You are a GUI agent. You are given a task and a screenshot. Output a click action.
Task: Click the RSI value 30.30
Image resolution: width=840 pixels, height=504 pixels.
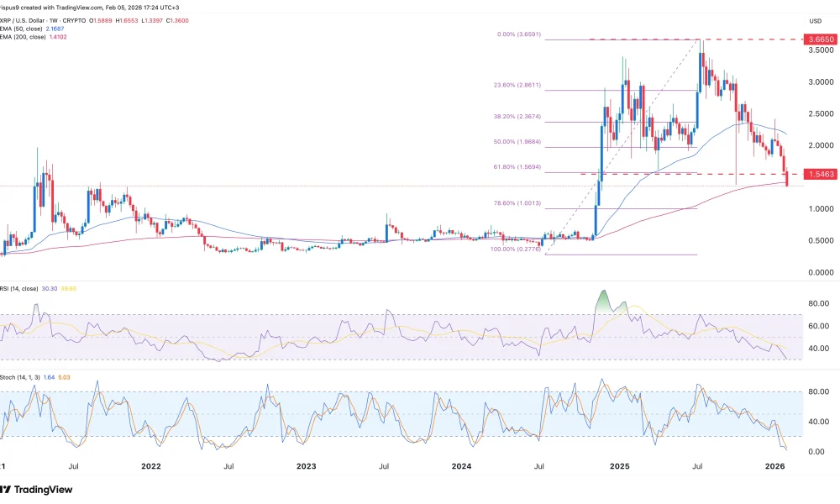50,288
